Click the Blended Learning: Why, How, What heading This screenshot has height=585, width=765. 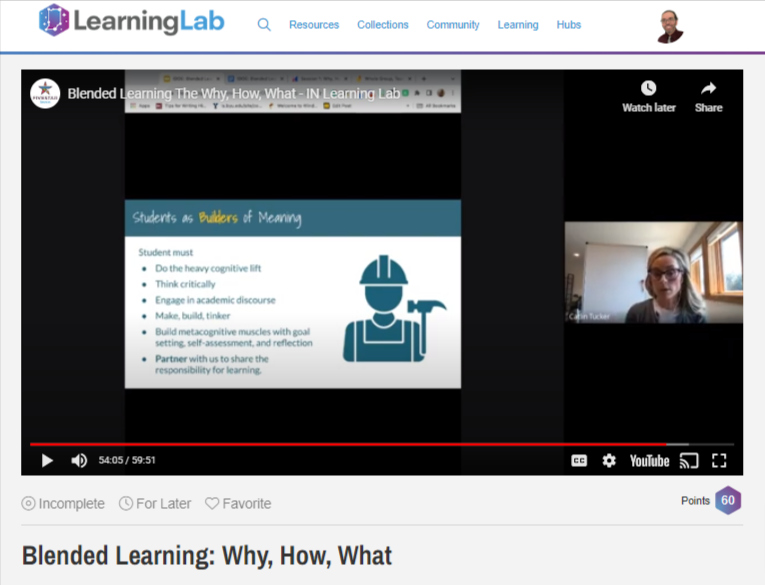[x=207, y=555]
